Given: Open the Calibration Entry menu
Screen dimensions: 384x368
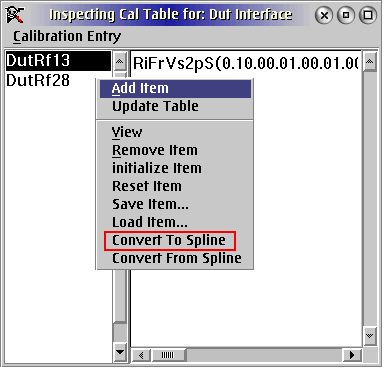Looking at the screenshot, I should click(67, 36).
